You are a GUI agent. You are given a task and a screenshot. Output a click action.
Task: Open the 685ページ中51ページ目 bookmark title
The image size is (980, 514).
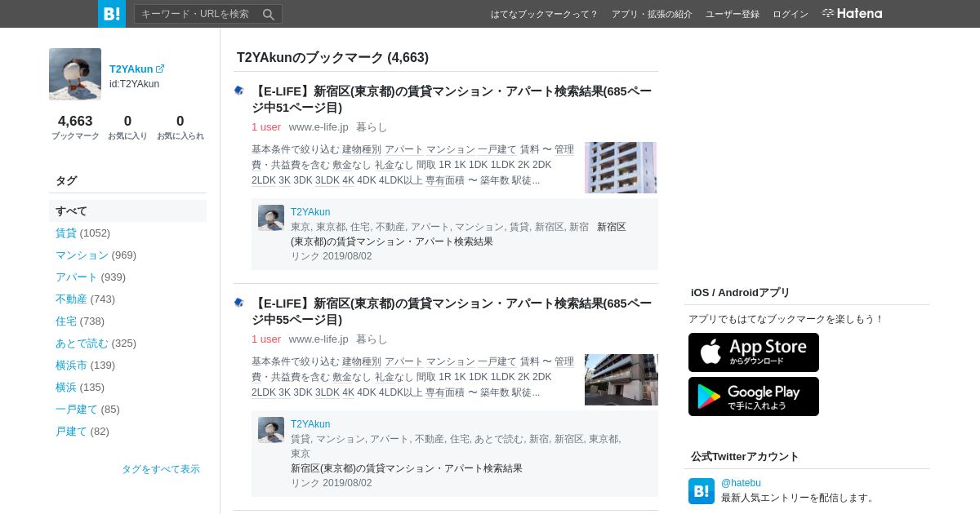(x=452, y=99)
